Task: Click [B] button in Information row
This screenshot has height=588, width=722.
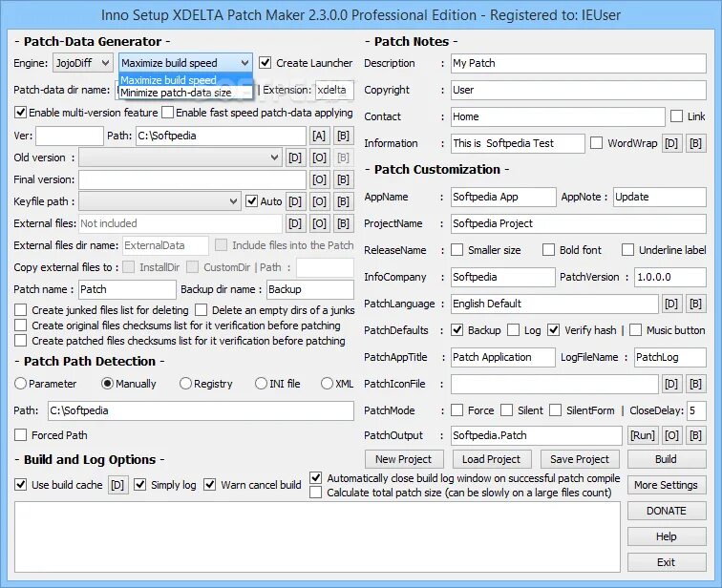Action: [x=695, y=143]
